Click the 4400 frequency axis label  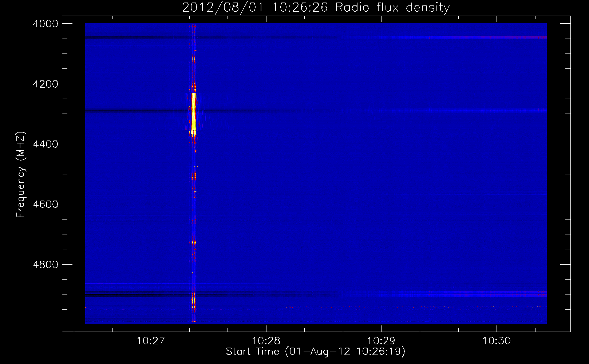click(46, 144)
